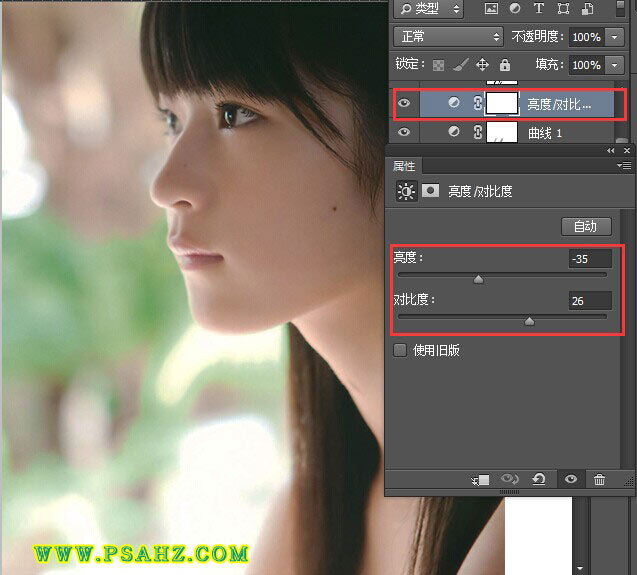
Task: Open the properties panel flyout menu
Action: coord(625,166)
